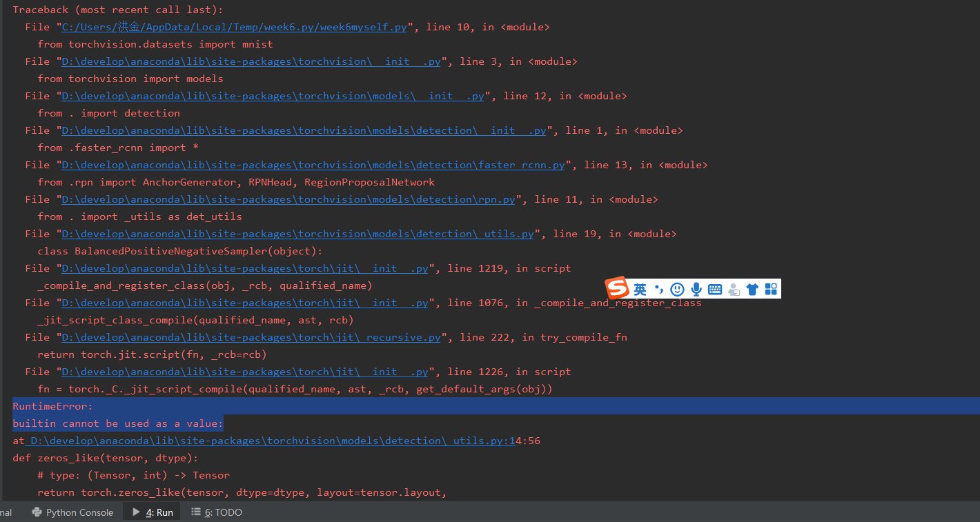Toggle punctuation mode in Sogou toolbar
This screenshot has width=980, height=522.
[659, 290]
